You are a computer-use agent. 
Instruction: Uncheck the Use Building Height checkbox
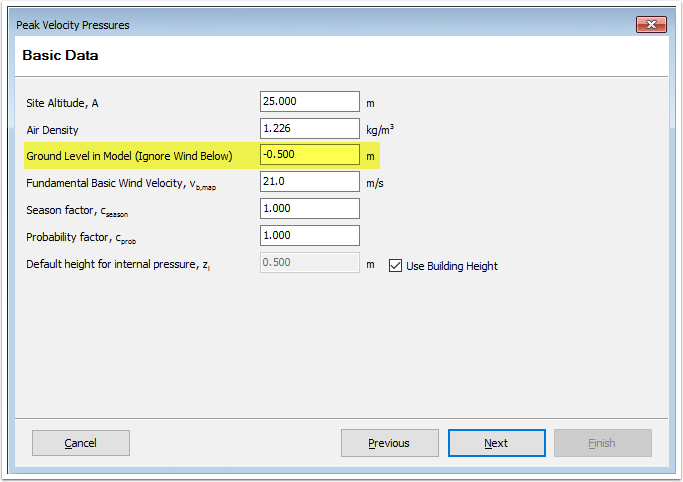pyautogui.click(x=395, y=266)
